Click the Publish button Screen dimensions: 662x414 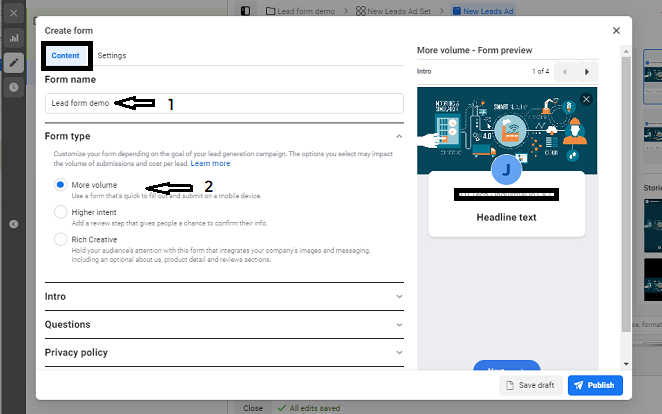[x=595, y=386]
